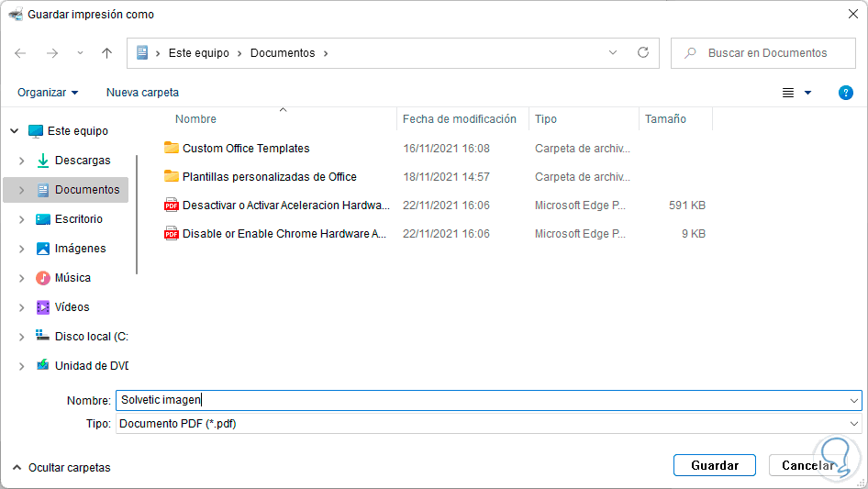The image size is (868, 489).
Task: Collapse the Este equipo tree node
Action: [x=14, y=131]
